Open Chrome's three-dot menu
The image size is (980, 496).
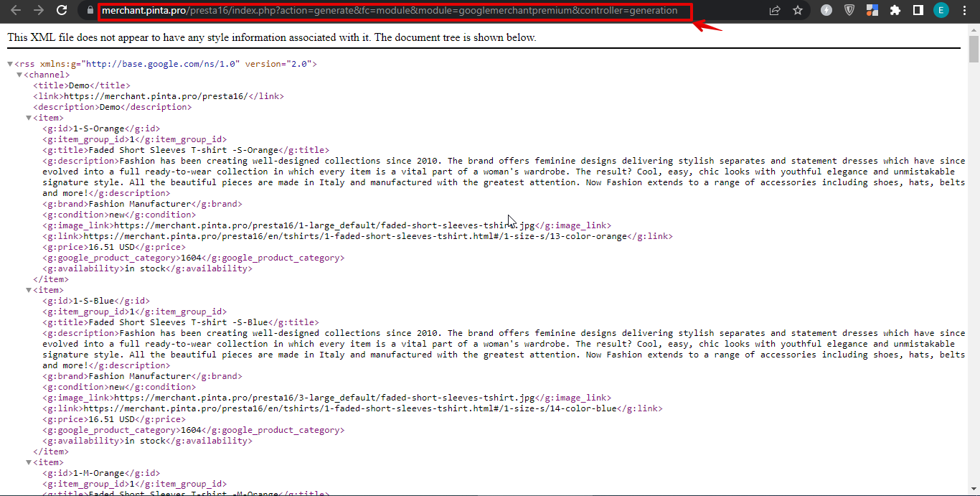click(x=963, y=11)
